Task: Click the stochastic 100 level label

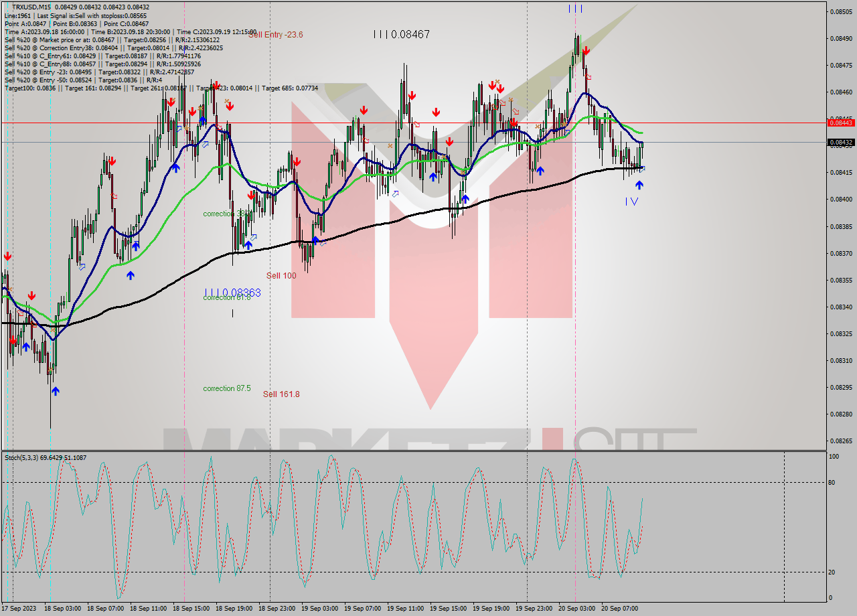Action: pos(834,457)
